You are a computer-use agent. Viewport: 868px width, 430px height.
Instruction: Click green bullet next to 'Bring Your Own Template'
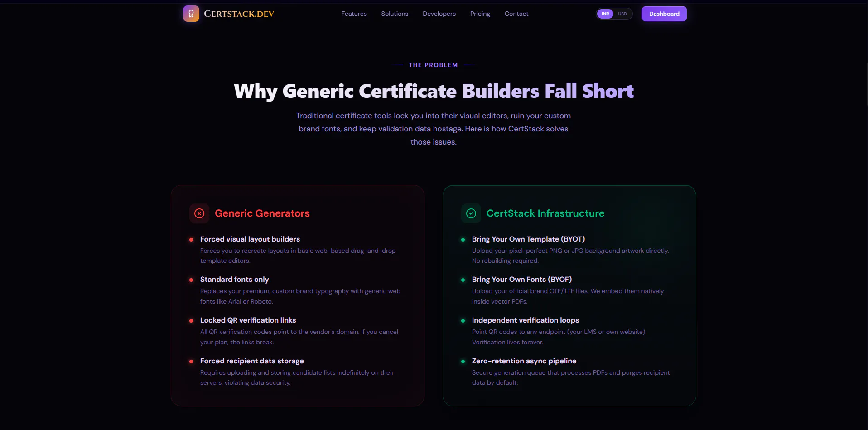(463, 240)
